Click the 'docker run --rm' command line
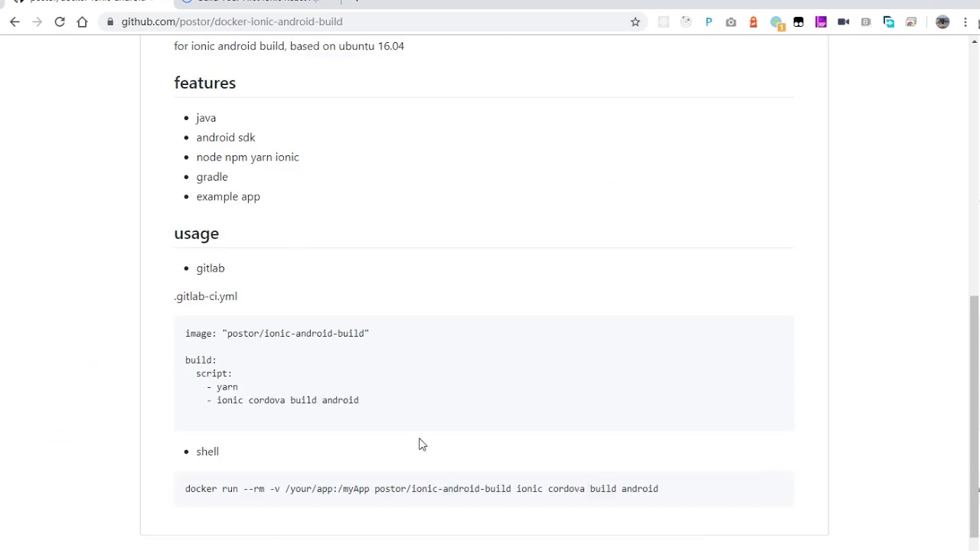Image resolution: width=980 pixels, height=551 pixels. [422, 489]
